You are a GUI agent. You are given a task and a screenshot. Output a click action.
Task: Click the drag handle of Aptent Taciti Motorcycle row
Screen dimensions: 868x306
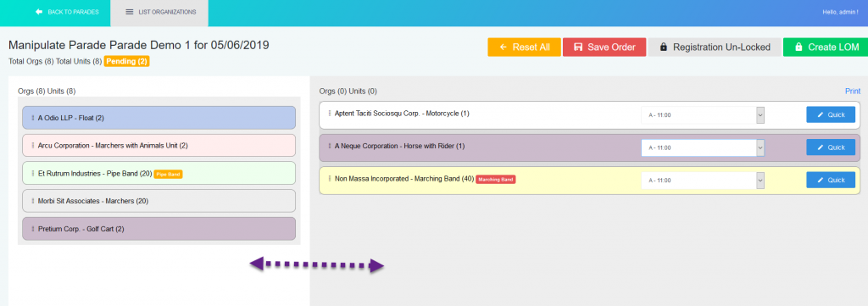point(330,114)
